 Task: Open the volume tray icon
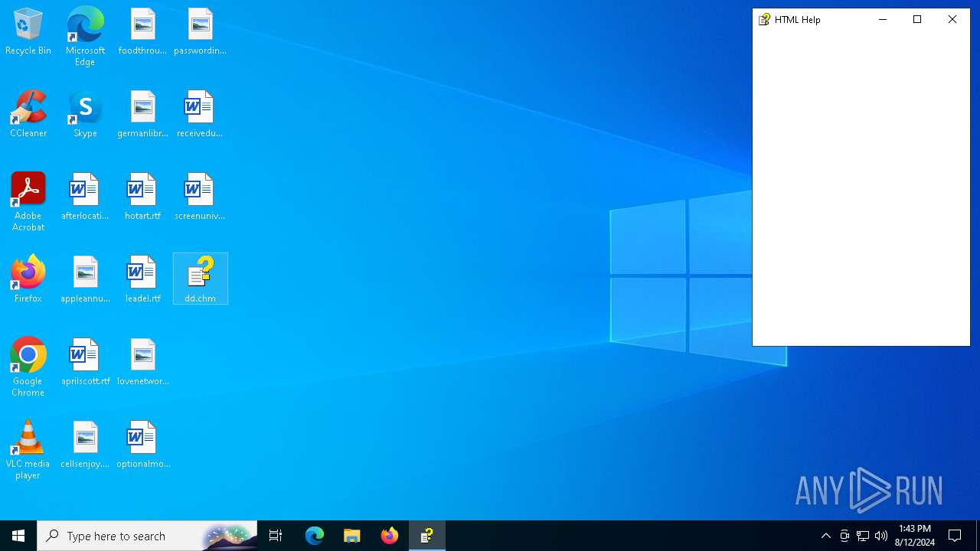[881, 536]
